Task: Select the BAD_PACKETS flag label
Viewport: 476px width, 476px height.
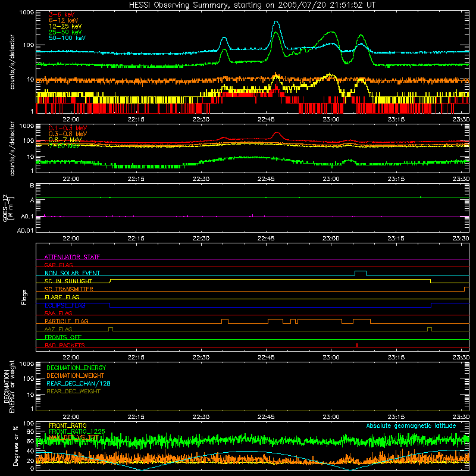Action: point(65,345)
